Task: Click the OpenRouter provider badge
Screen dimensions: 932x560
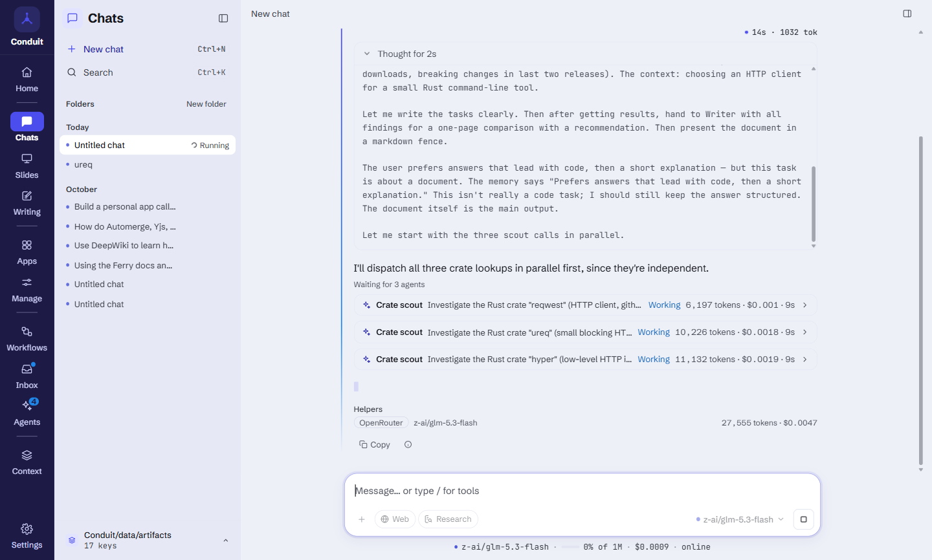Action: [381, 423]
